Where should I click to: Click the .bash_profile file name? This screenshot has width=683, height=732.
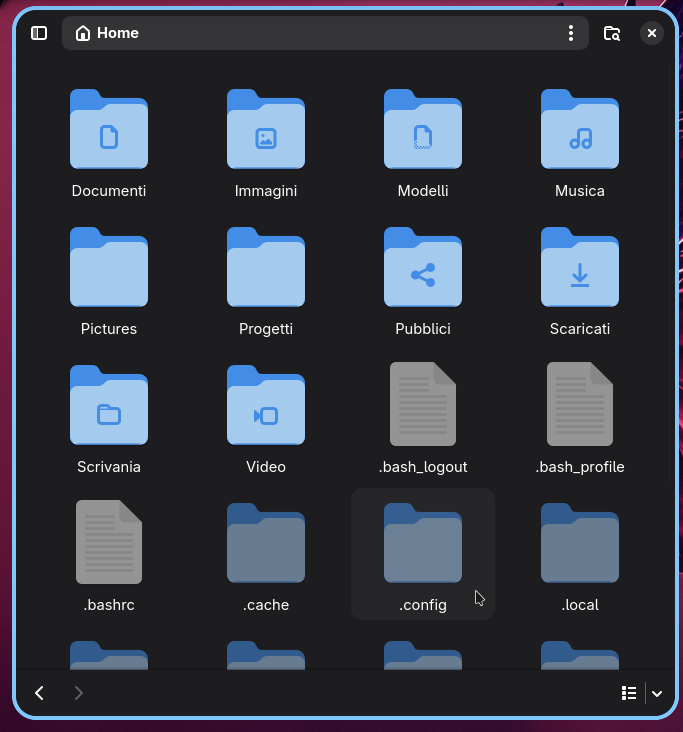[580, 467]
